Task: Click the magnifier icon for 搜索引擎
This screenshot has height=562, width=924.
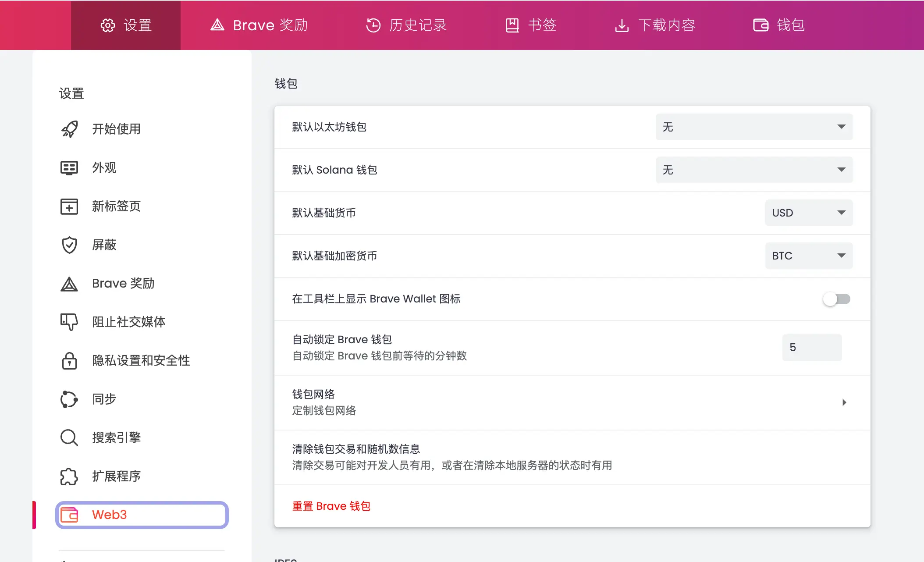Action: pos(69,438)
